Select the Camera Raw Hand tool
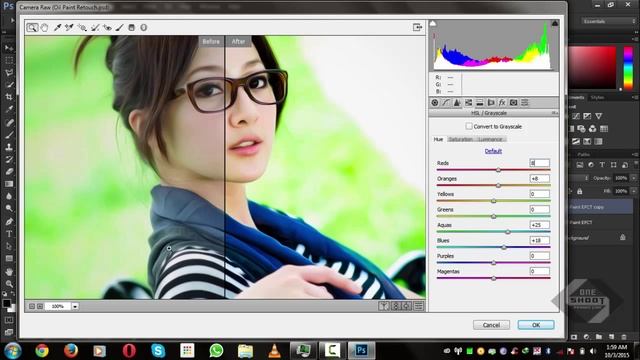This screenshot has height=360, width=640. pos(44,27)
